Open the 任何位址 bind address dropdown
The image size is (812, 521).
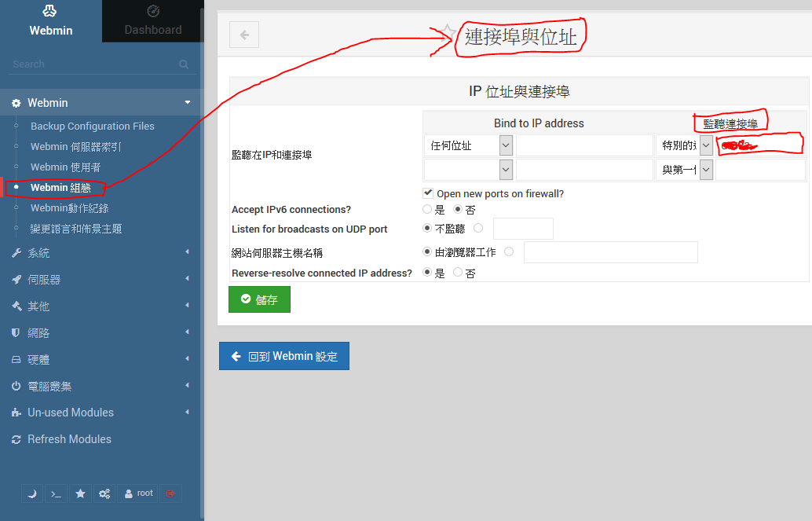469,145
